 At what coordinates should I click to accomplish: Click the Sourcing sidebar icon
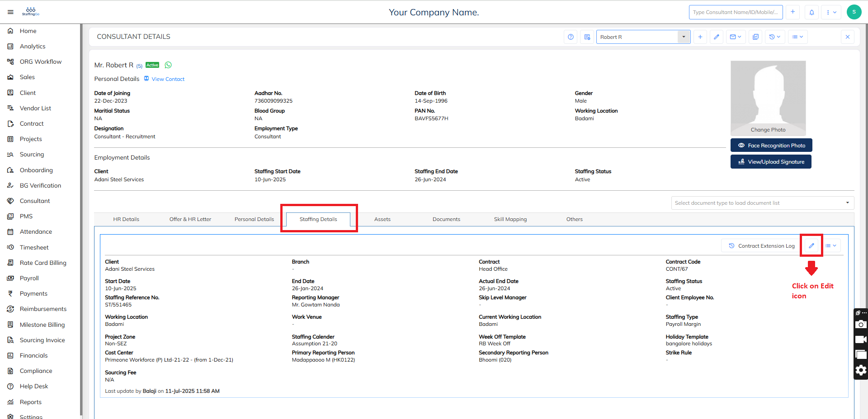coord(10,155)
